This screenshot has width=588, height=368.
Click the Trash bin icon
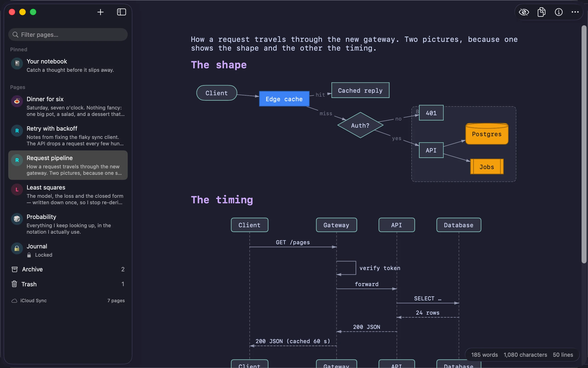pos(14,284)
